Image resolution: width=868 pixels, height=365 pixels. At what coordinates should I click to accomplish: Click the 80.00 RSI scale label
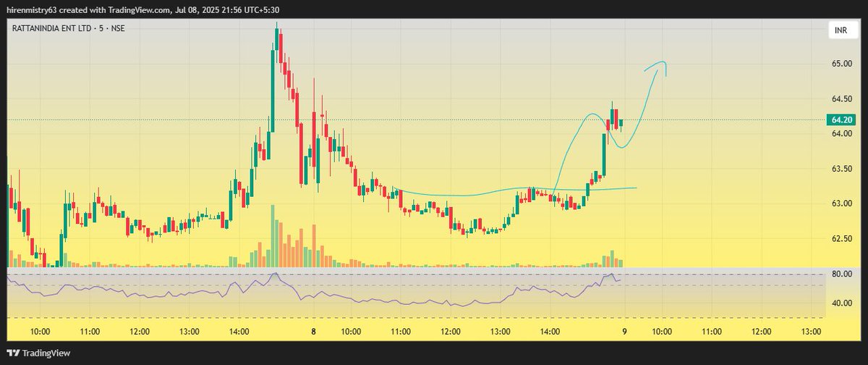[x=843, y=274]
